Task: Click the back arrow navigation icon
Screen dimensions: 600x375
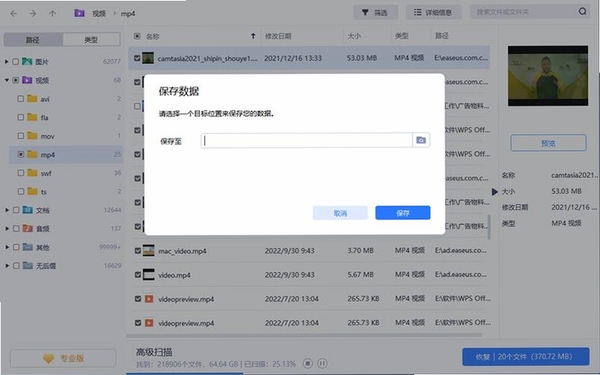Action: (14, 13)
